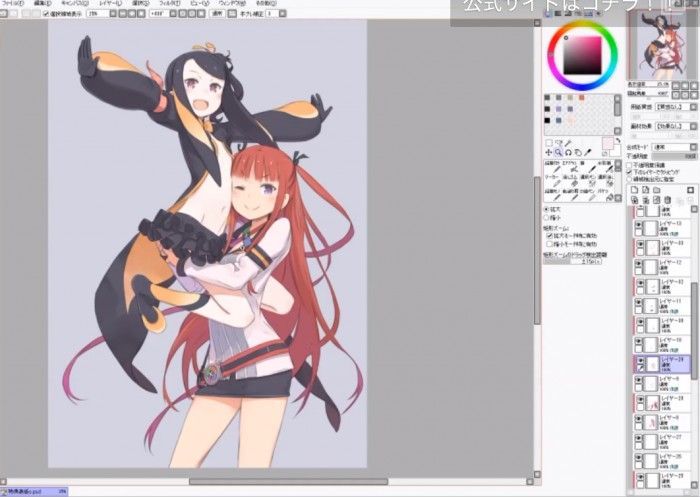The width and height of the screenshot is (700, 497).
Task: Choose the バケツ bucket fill tool
Action: 604,195
